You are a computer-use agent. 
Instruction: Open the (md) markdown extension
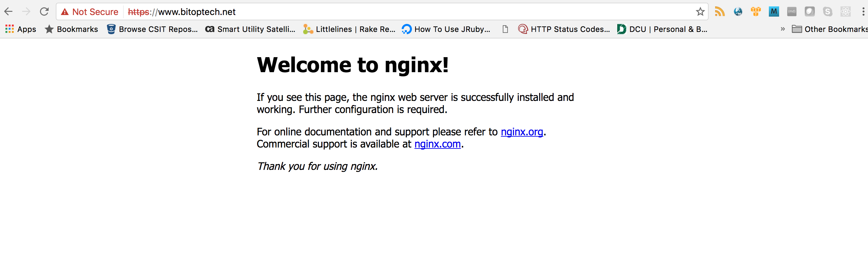pyautogui.click(x=792, y=12)
